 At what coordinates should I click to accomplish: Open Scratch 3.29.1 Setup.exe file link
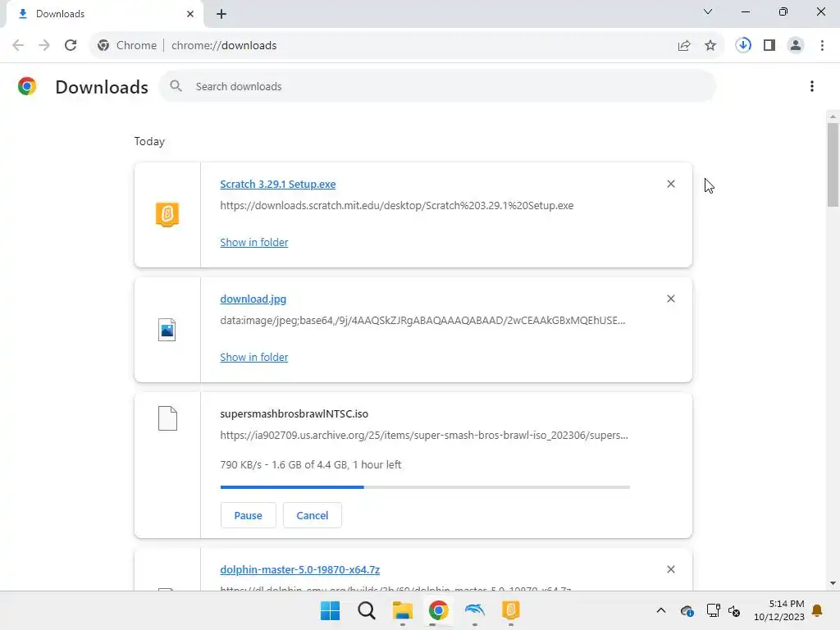[277, 184]
